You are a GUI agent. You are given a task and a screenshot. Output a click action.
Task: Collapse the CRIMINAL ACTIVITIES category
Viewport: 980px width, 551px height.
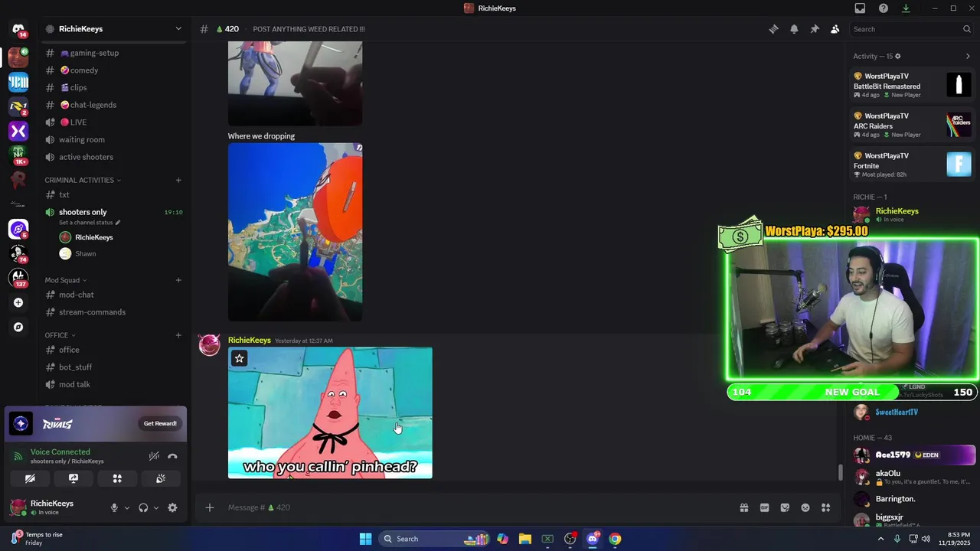(x=83, y=180)
